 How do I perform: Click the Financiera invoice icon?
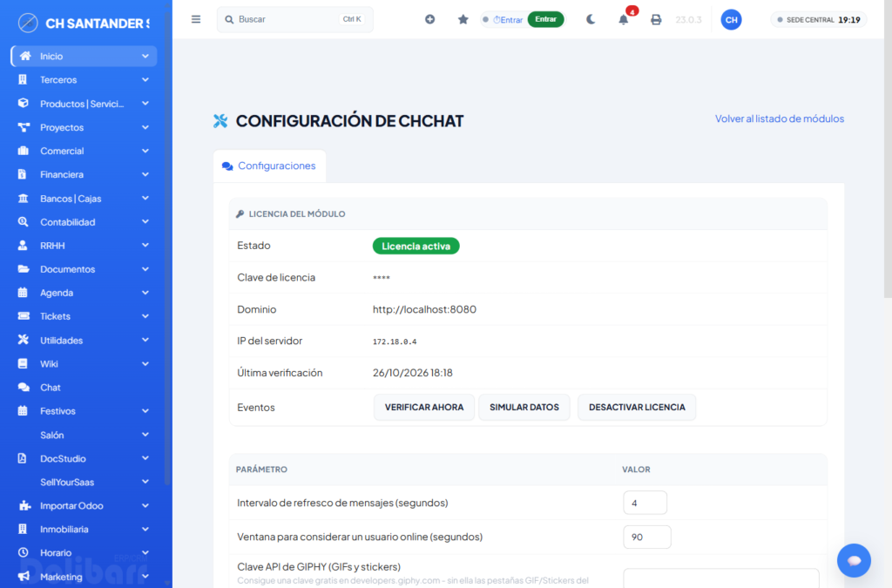pyautogui.click(x=22, y=174)
